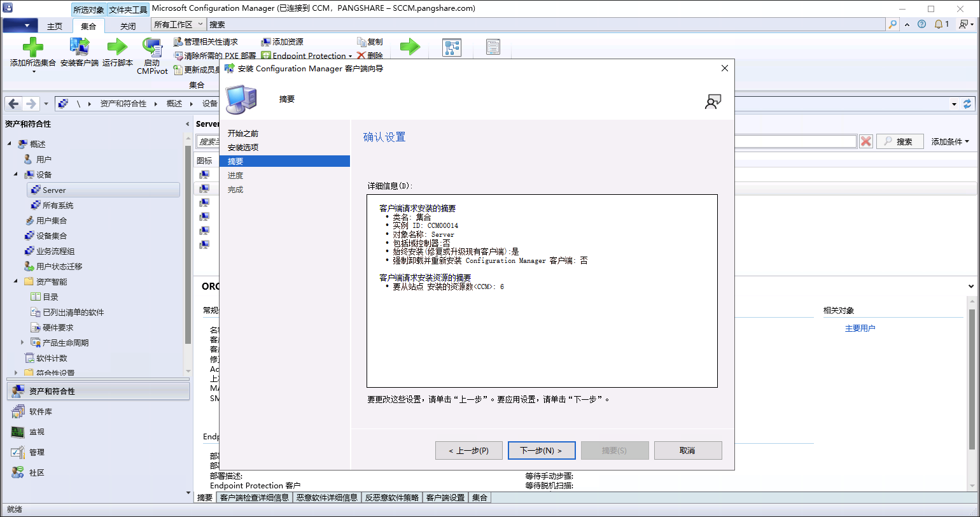
Task: Select the 集合 ribbon tab
Action: (x=88, y=26)
